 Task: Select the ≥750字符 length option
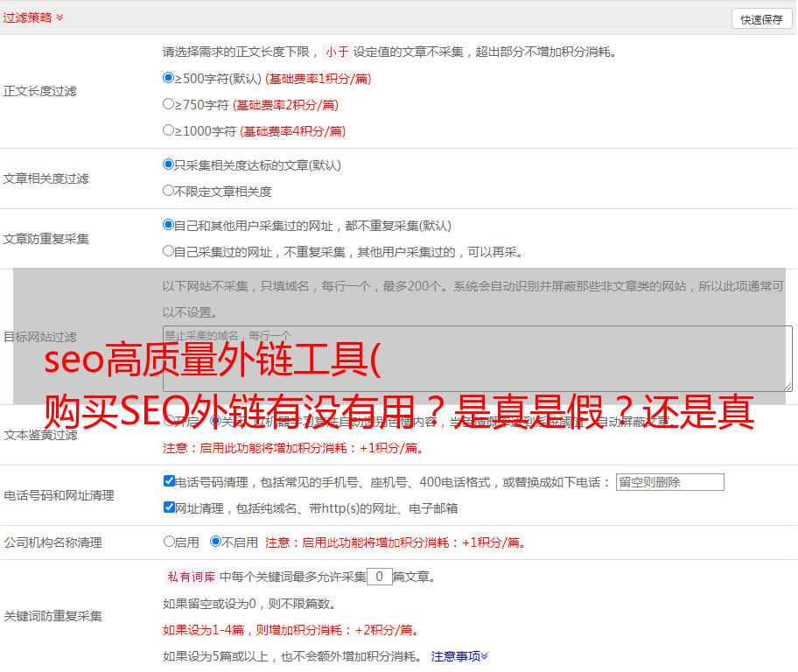coord(169,104)
